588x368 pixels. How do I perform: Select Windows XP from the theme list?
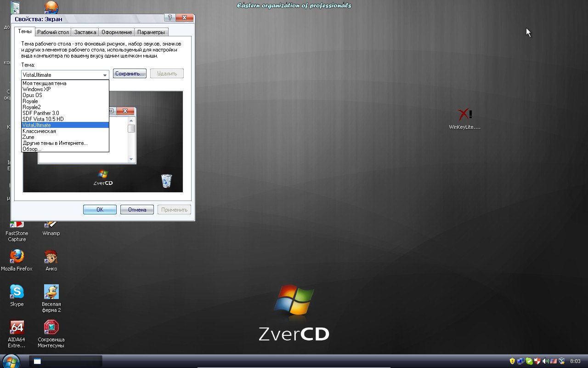37,89
